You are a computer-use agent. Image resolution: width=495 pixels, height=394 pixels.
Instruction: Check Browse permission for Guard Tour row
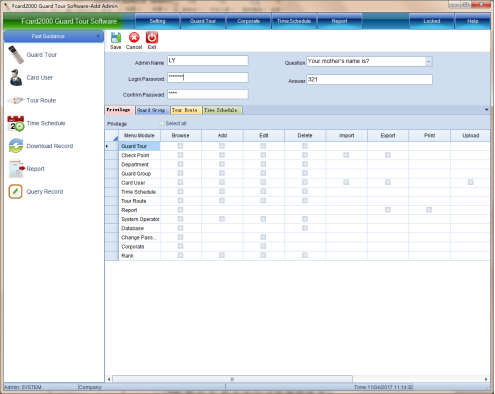click(x=180, y=146)
